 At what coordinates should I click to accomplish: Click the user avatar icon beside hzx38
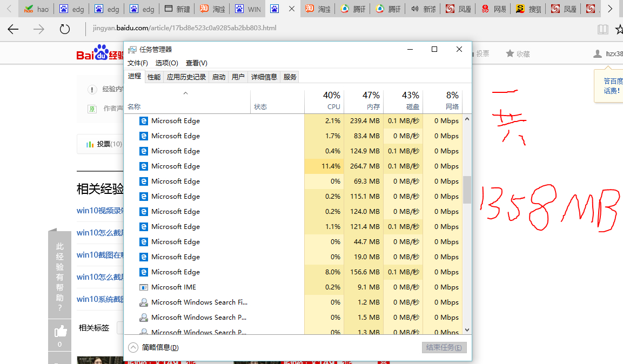click(597, 53)
